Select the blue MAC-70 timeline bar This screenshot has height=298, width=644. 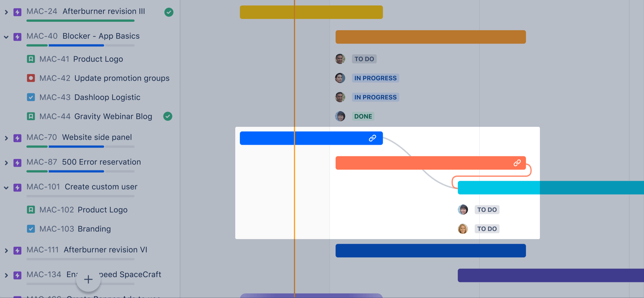[x=311, y=138]
